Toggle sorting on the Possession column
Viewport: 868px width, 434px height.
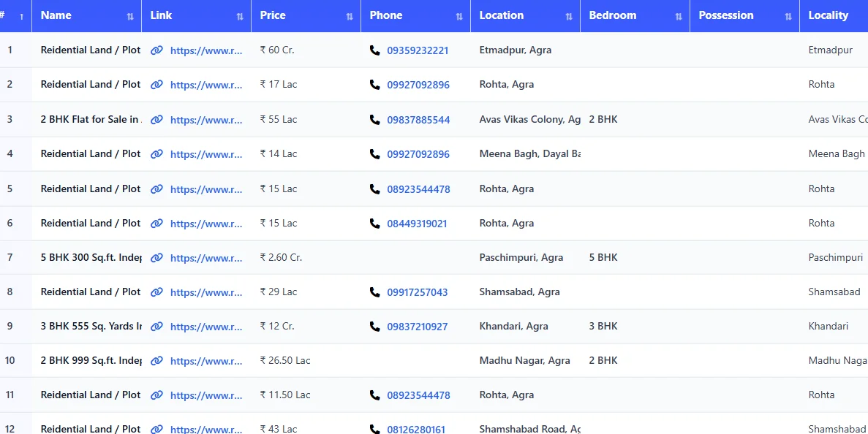click(788, 15)
